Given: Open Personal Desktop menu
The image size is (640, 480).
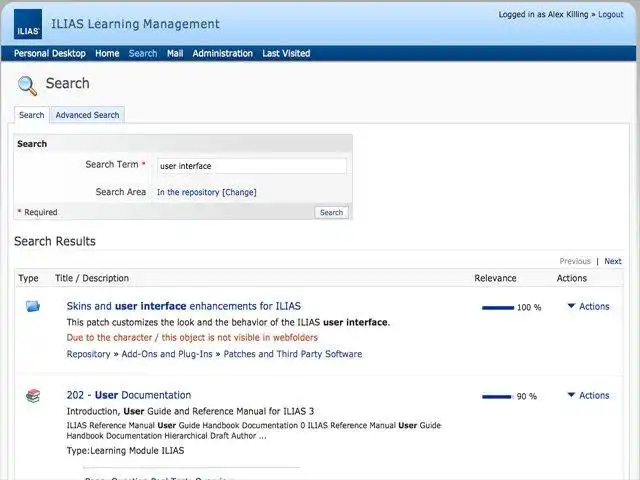Looking at the screenshot, I should pos(50,53).
